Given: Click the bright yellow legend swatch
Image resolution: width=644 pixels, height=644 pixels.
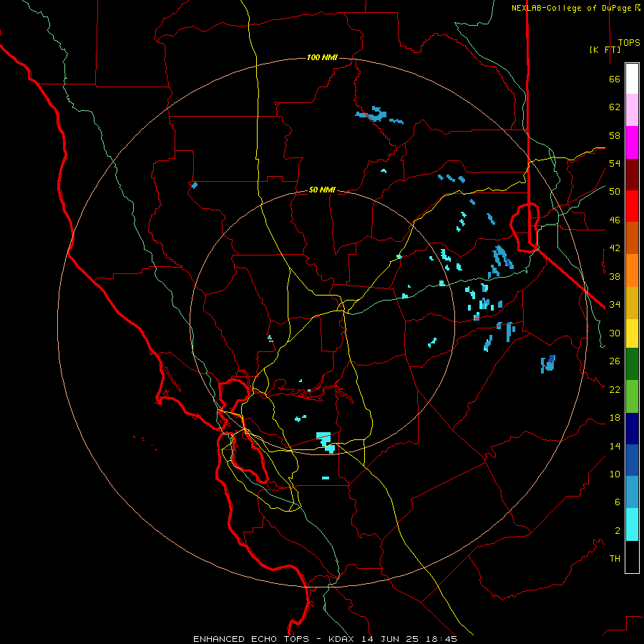Looking at the screenshot, I should (x=632, y=333).
